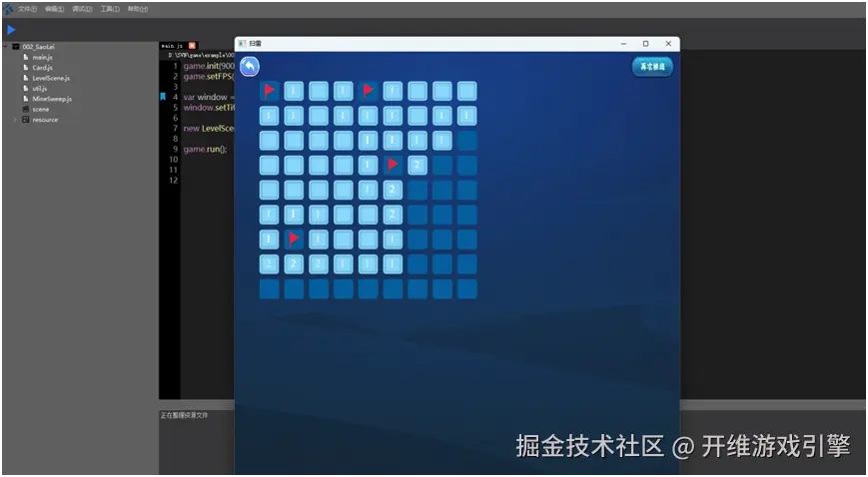
Task: Click the blue Run play button
Action: point(11,30)
